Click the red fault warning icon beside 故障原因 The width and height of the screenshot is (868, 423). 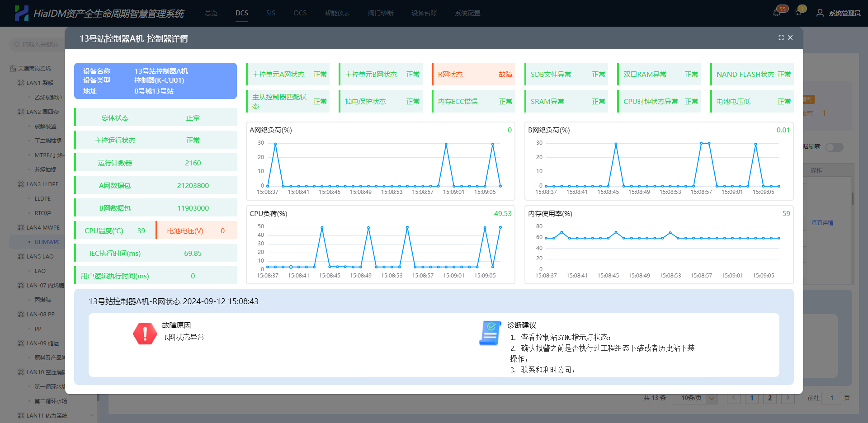point(145,333)
